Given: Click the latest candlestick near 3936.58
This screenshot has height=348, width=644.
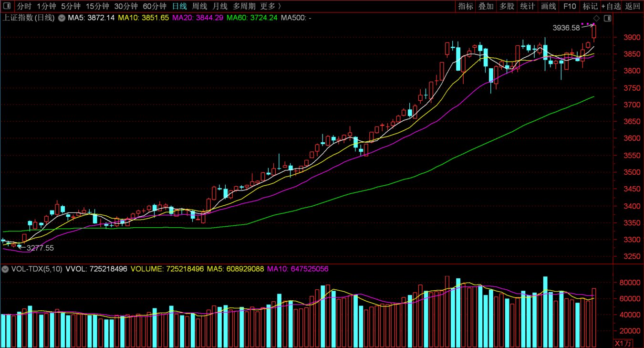Looking at the screenshot, I should pos(594,32).
